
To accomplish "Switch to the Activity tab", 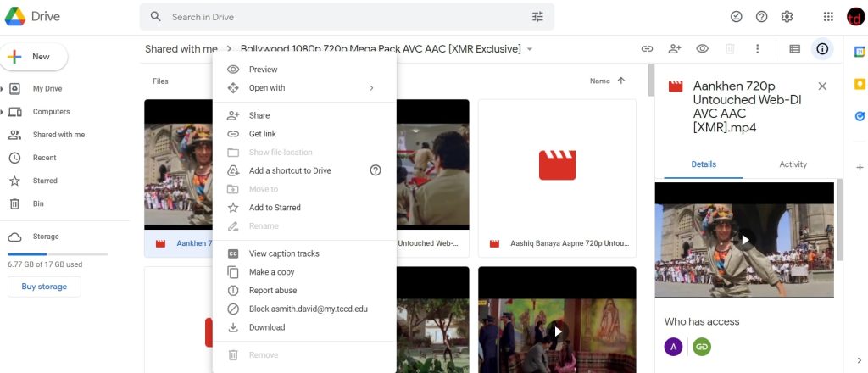I will pyautogui.click(x=793, y=164).
